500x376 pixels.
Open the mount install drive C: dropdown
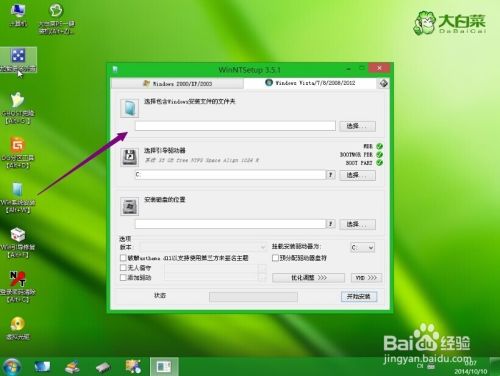362,247
